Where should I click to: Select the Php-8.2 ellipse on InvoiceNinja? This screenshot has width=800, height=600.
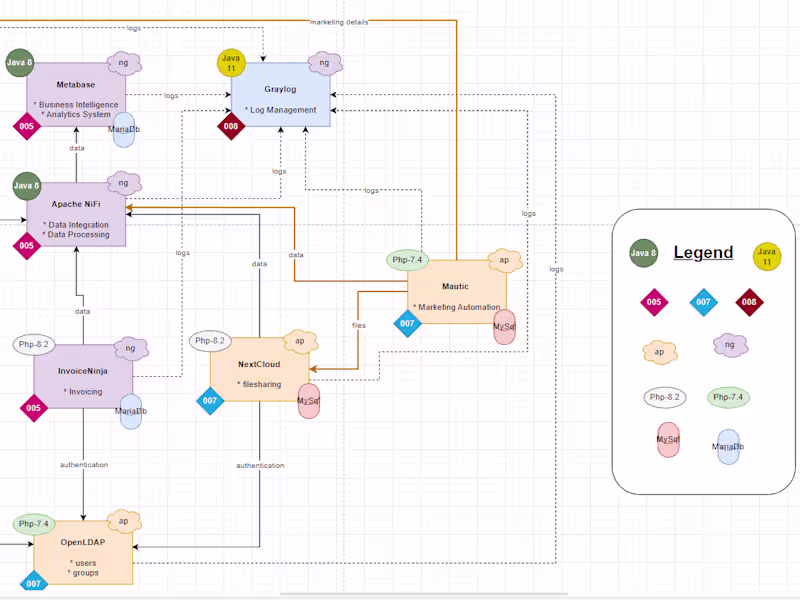click(x=34, y=344)
